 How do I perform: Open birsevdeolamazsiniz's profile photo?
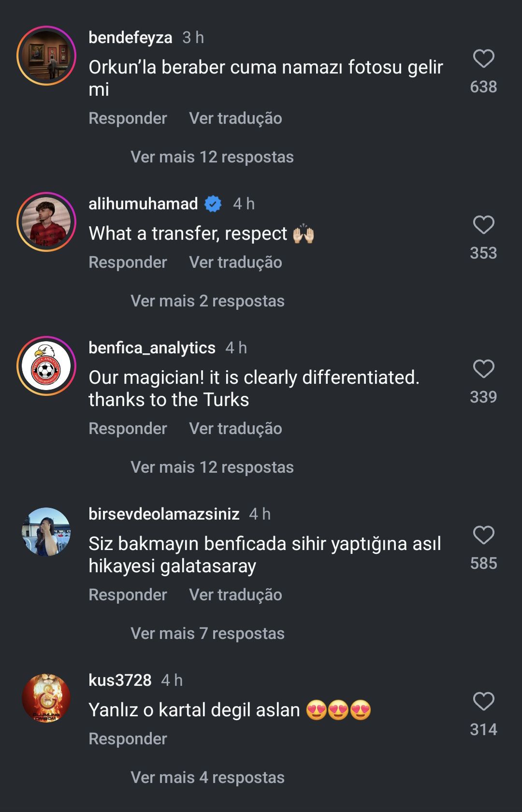[x=46, y=532]
